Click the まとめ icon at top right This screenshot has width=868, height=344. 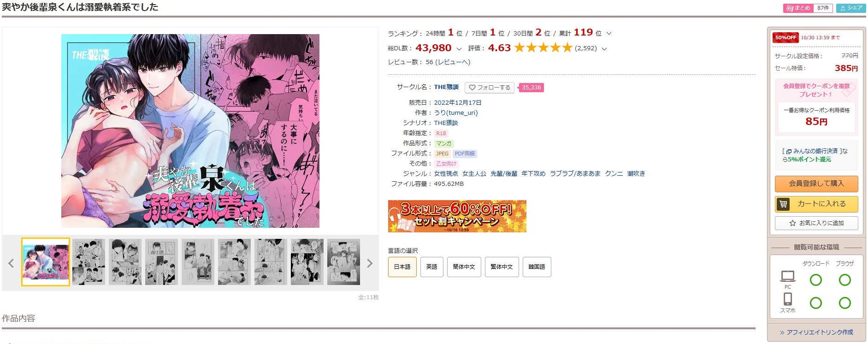[x=790, y=8]
